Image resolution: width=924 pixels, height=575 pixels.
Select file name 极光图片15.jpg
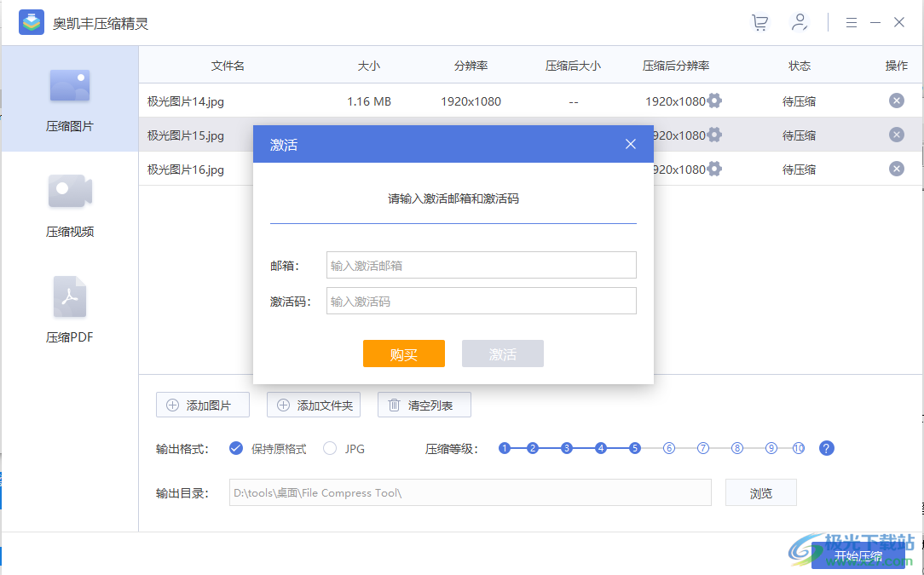[186, 135]
